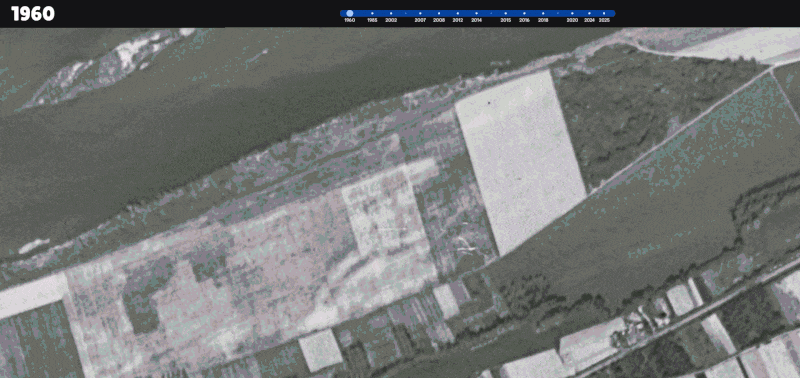Click small unlabeled tick between 2018 and 2020
800x378 pixels.
pyautogui.click(x=558, y=13)
